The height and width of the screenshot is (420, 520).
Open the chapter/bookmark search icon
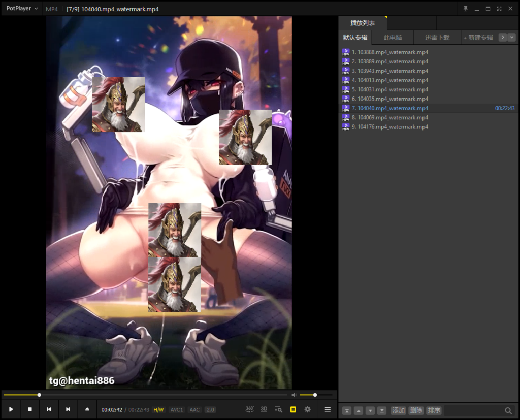pyautogui.click(x=279, y=409)
